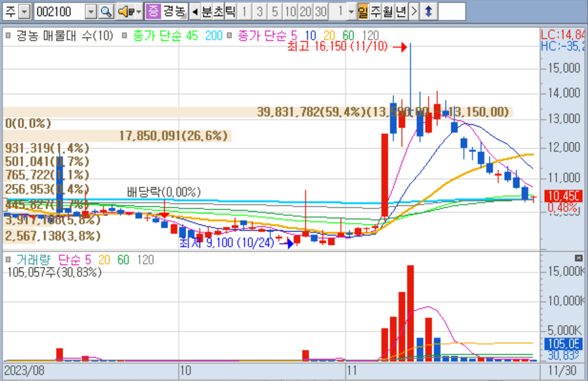Click the 최저 9,100 (10/24) low label

[x=227, y=243]
